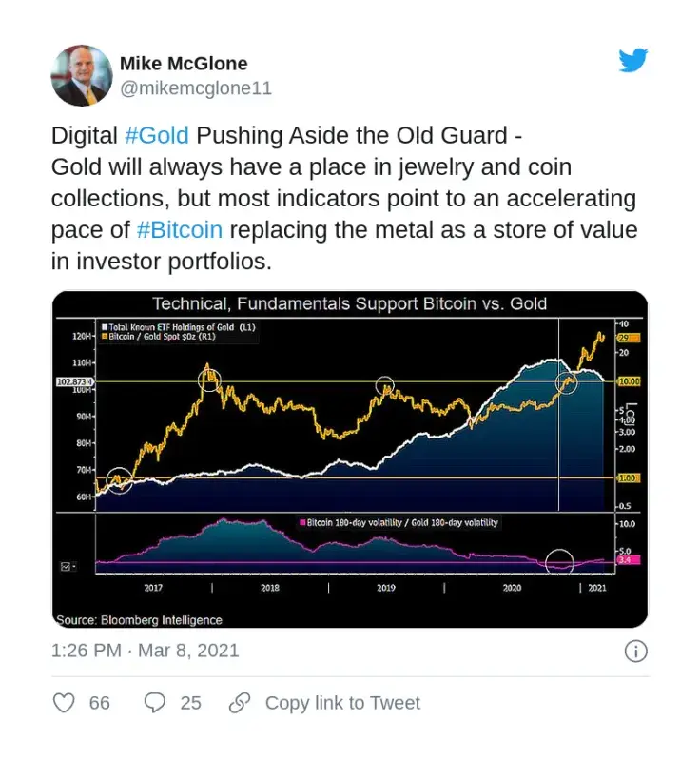Open the #Bitcoin hashtag link
The height and width of the screenshot is (760, 700).
tap(180, 230)
